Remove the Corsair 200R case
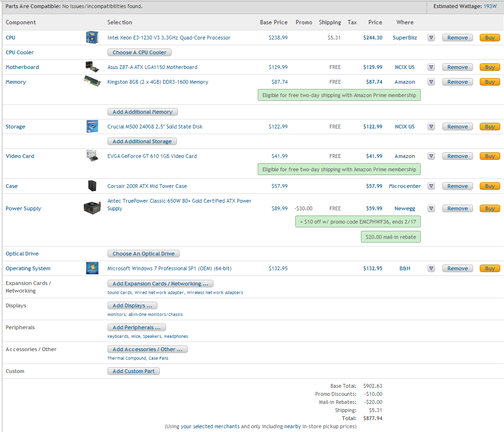Image resolution: width=504 pixels, height=432 pixels. 457,186
